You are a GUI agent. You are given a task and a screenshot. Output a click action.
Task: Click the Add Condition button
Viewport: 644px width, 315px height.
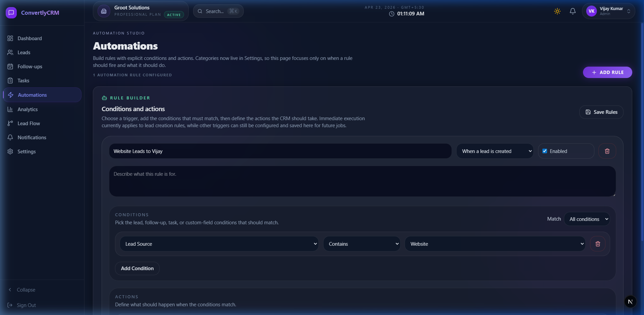click(x=137, y=268)
